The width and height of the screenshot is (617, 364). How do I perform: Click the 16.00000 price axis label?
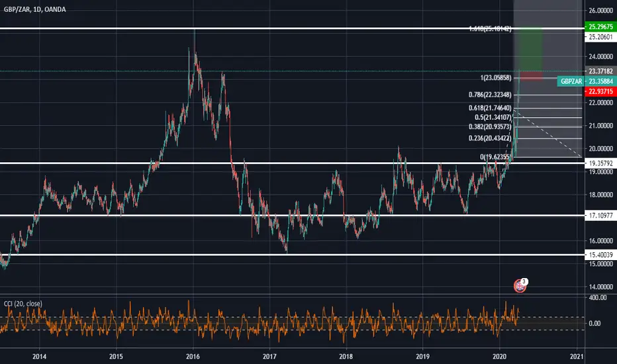(x=601, y=241)
